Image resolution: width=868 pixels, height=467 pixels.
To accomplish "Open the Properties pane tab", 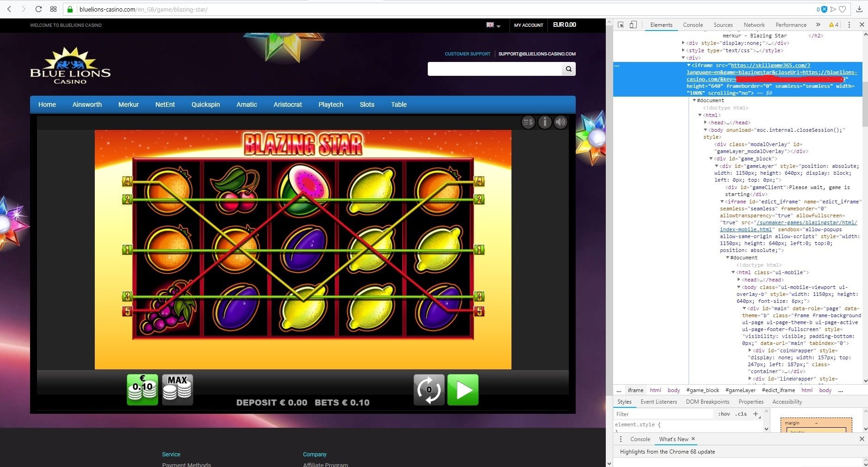I will click(x=751, y=402).
